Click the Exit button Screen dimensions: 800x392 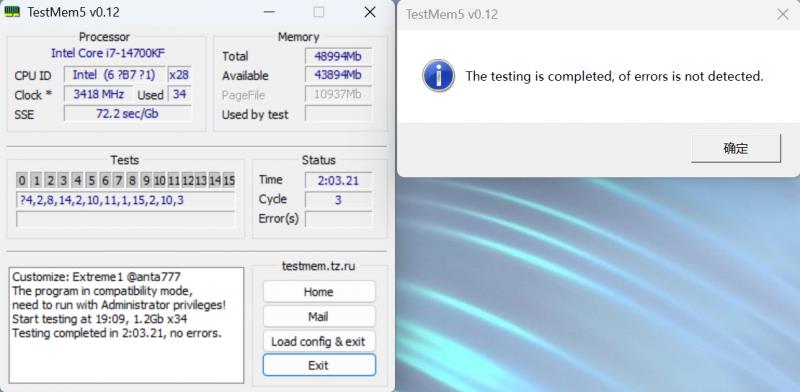319,365
